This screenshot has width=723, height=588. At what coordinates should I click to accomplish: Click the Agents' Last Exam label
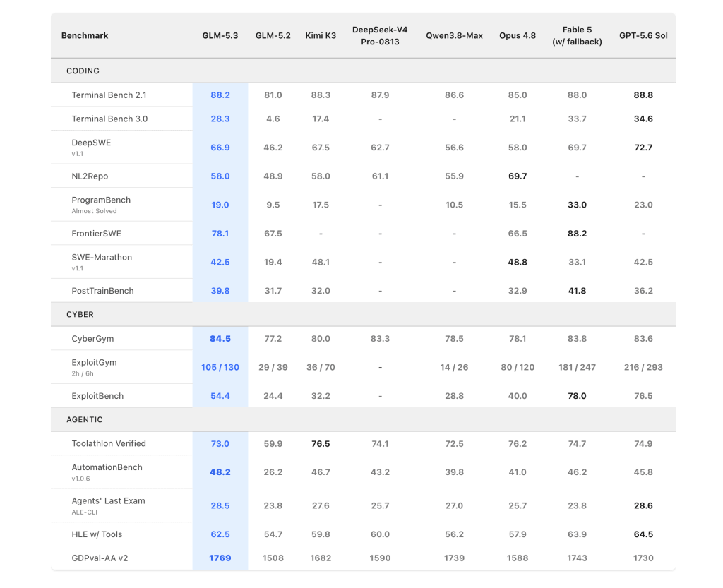(108, 501)
